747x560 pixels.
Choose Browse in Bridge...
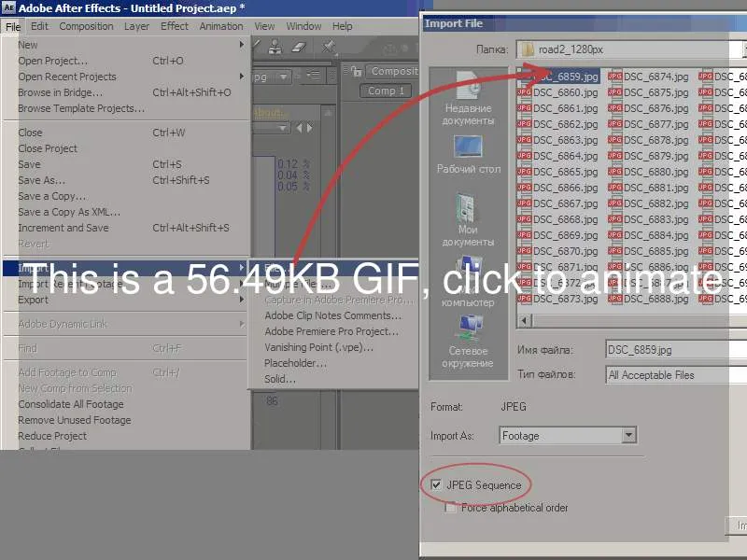(x=127, y=92)
